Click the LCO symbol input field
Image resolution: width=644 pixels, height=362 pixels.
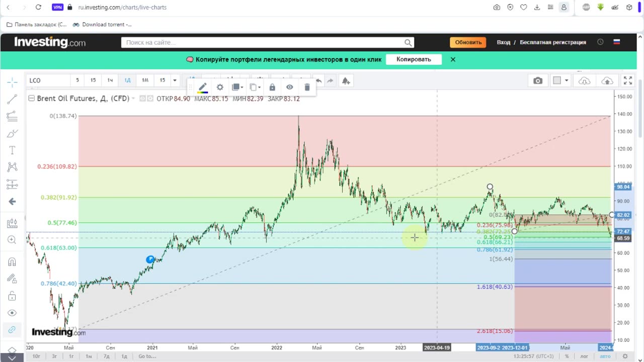[48, 80]
